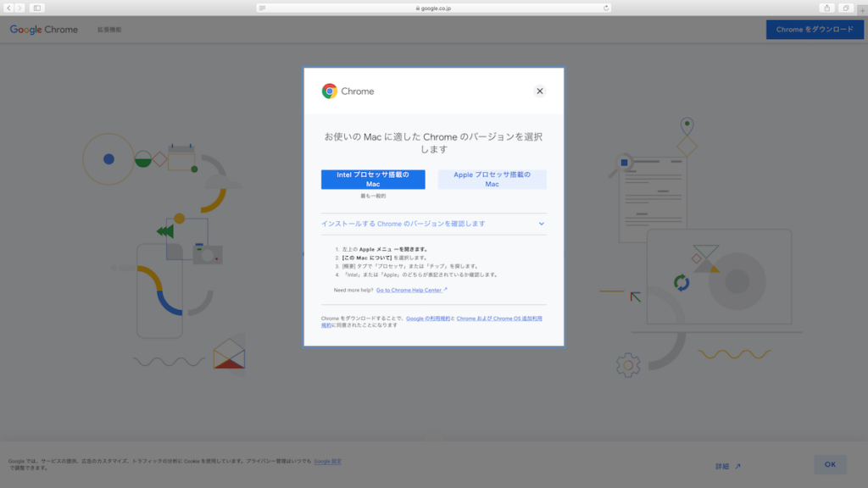Open the Go to Chrome Help Center link

pos(410,290)
